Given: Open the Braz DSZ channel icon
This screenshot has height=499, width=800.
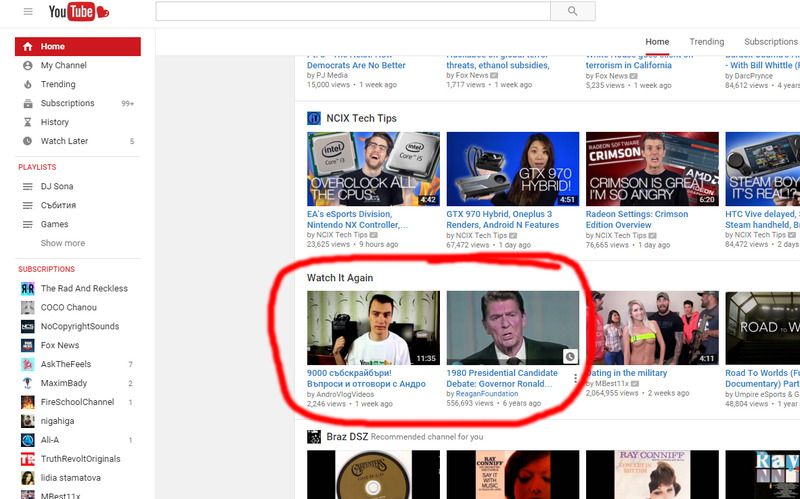Looking at the screenshot, I should (314, 437).
